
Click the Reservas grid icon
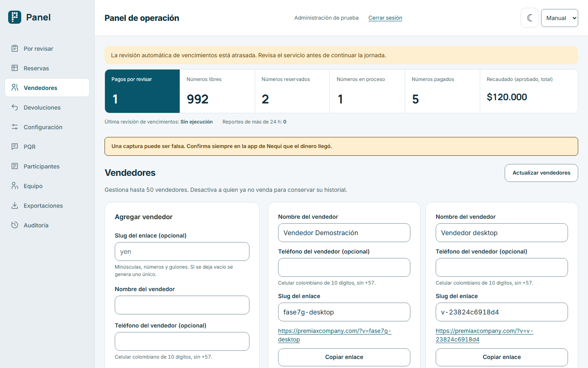[x=15, y=68]
